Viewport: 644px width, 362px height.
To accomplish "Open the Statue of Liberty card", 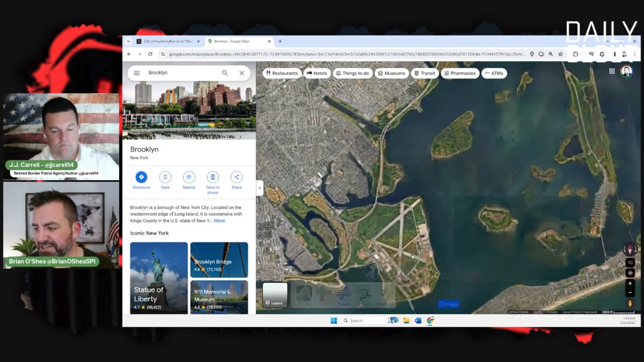I will pos(159,278).
